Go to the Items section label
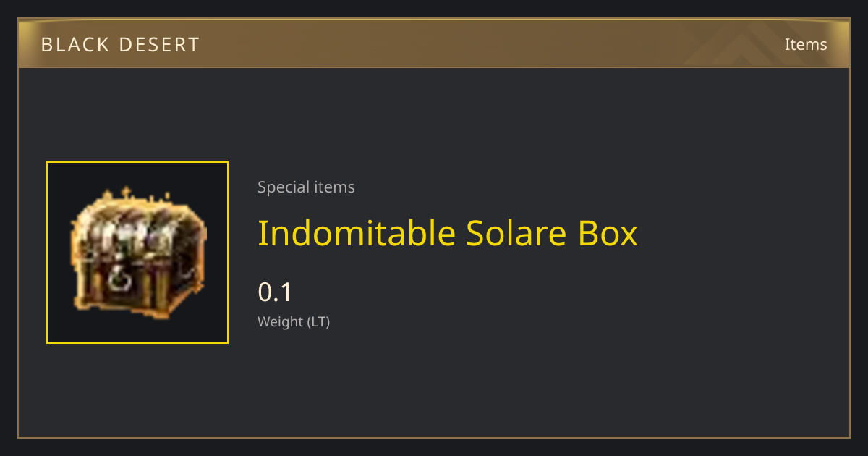The height and width of the screenshot is (456, 868). (x=806, y=44)
